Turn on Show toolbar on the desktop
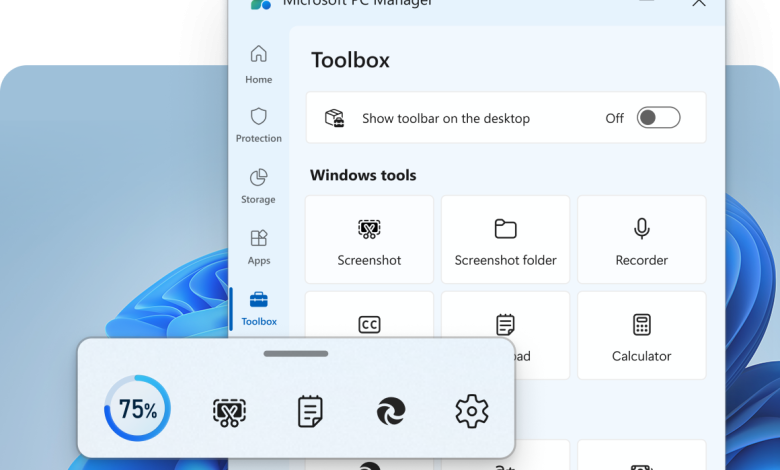780x470 pixels. (658, 118)
